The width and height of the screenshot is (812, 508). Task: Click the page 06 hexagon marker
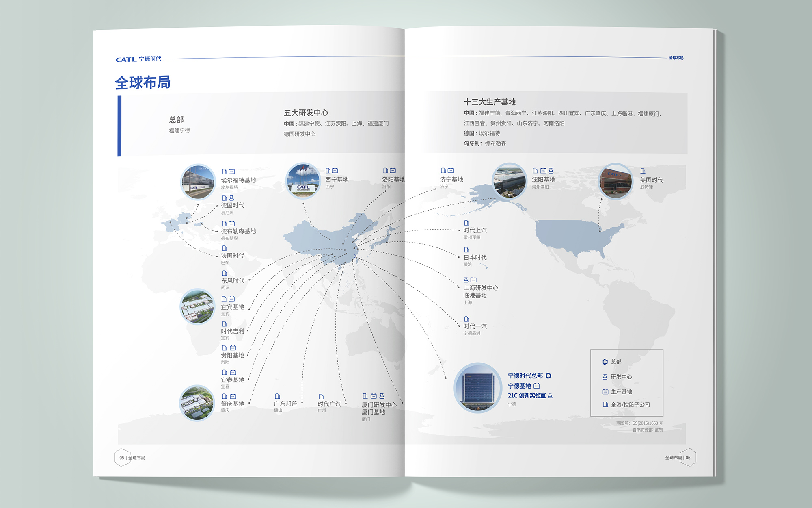(688, 458)
